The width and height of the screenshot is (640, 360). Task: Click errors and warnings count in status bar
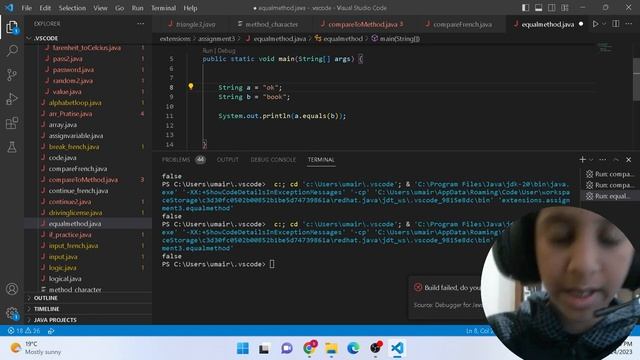click(x=24, y=331)
